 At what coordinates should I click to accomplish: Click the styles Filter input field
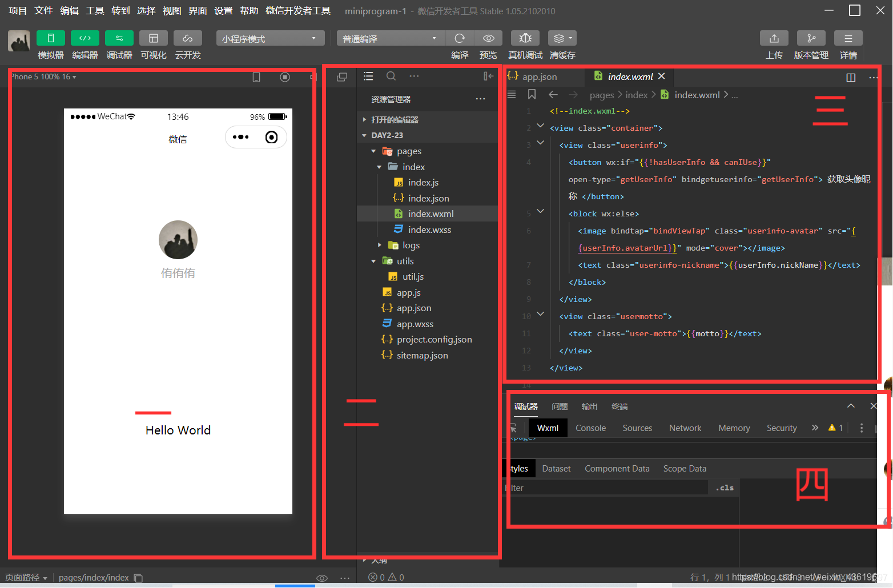click(x=606, y=488)
